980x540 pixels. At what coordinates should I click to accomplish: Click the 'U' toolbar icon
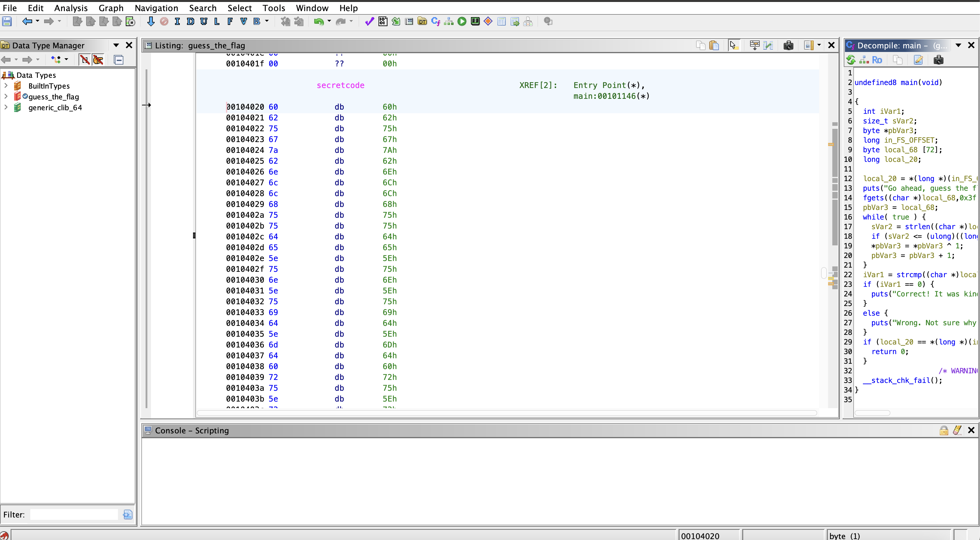pos(204,21)
